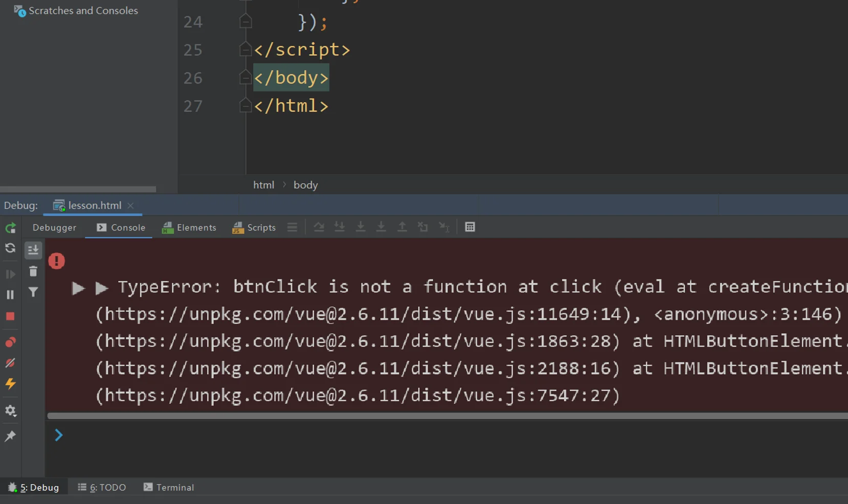This screenshot has width=848, height=504.
Task: Clear console with trash icon
Action: click(33, 271)
